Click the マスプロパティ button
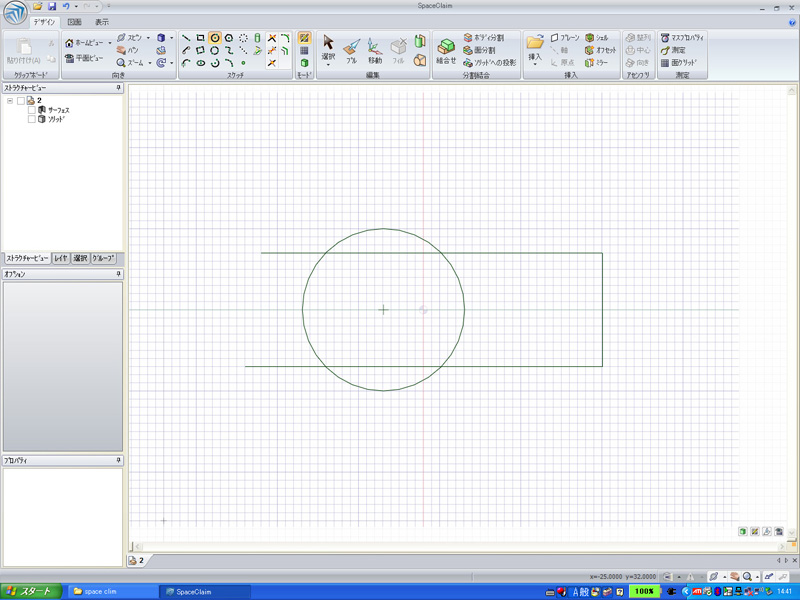Image resolution: width=800 pixels, height=600 pixels. (682, 37)
